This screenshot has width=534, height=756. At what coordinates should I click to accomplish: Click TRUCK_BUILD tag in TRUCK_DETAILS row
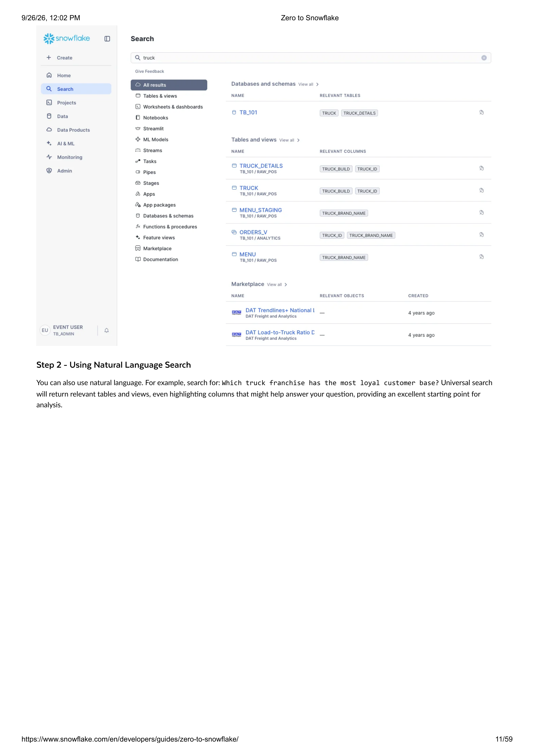point(336,169)
